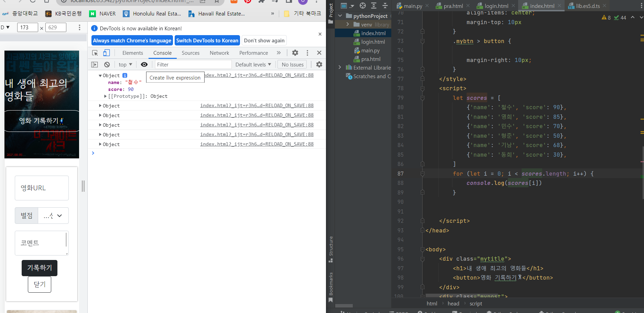Open the 별점 rating dropdown
644x313 pixels.
coord(53,216)
